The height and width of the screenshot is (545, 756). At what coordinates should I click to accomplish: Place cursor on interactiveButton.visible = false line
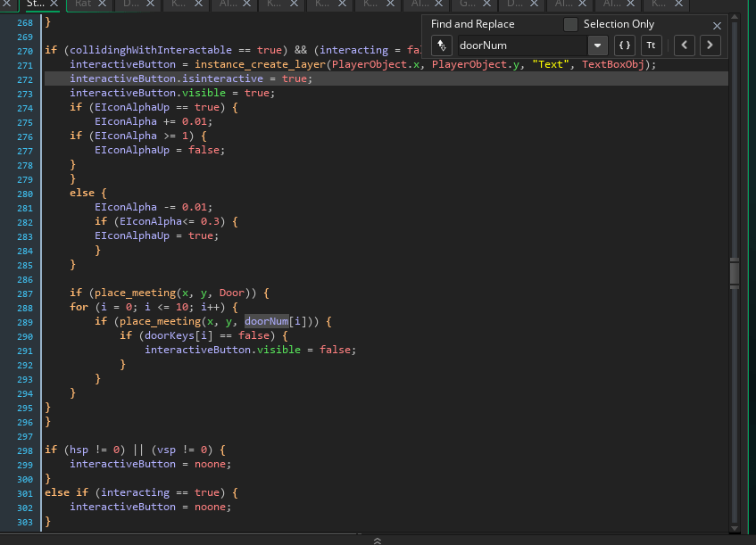pyautogui.click(x=250, y=350)
